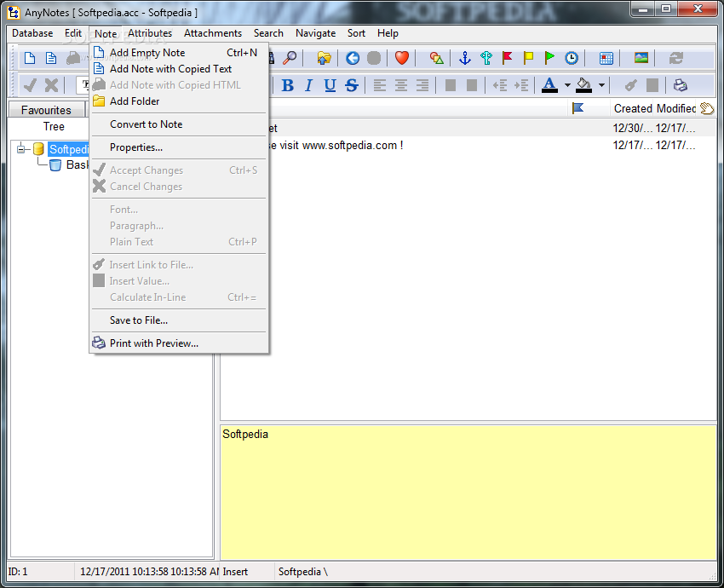Align text left

click(x=380, y=85)
